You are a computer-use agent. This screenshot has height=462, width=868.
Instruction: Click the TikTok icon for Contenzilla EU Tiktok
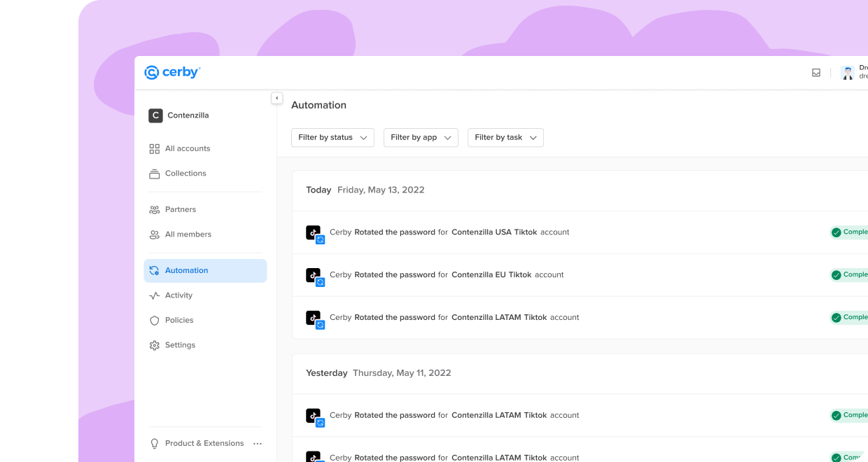[x=313, y=275]
